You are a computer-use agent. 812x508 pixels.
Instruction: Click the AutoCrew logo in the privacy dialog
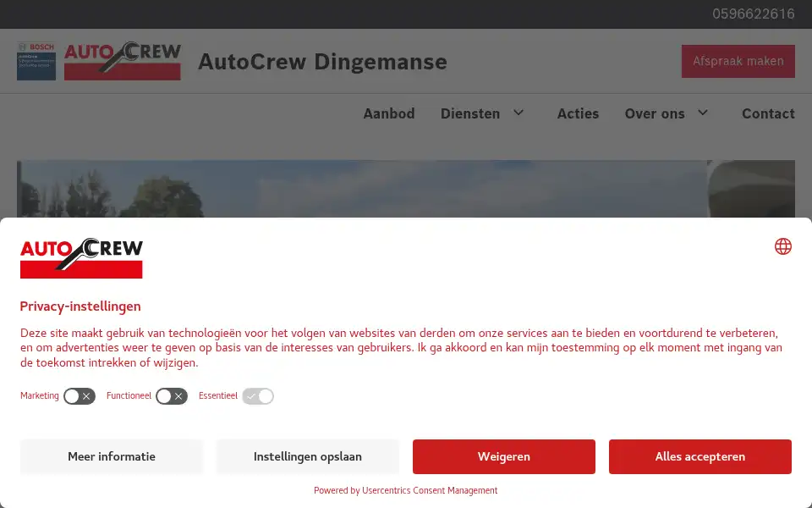(81, 258)
